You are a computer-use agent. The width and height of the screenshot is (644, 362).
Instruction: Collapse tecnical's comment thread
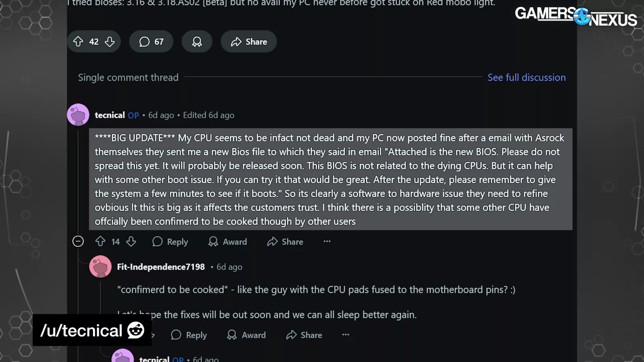pyautogui.click(x=78, y=241)
